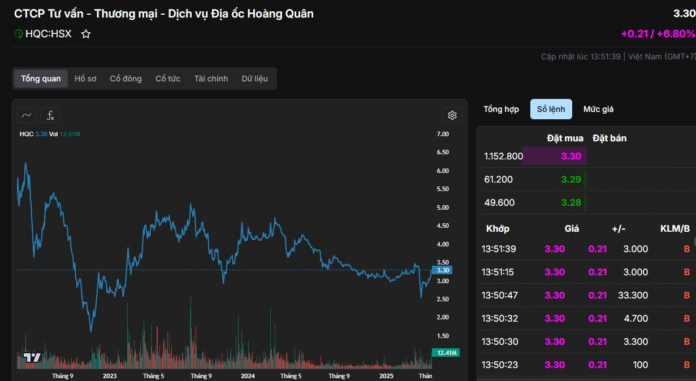696x381 pixels.
Task: Click the green clock icon beside HQC:HSX
Action: pos(19,34)
